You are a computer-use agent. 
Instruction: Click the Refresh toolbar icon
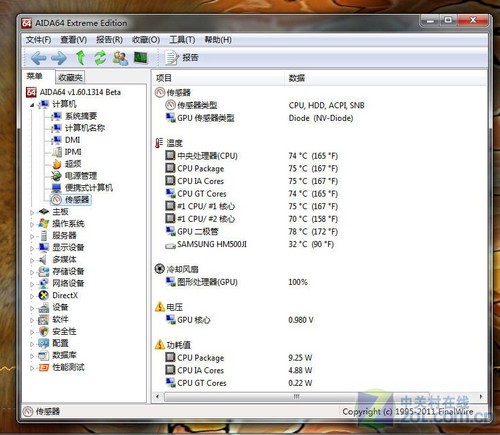100,58
